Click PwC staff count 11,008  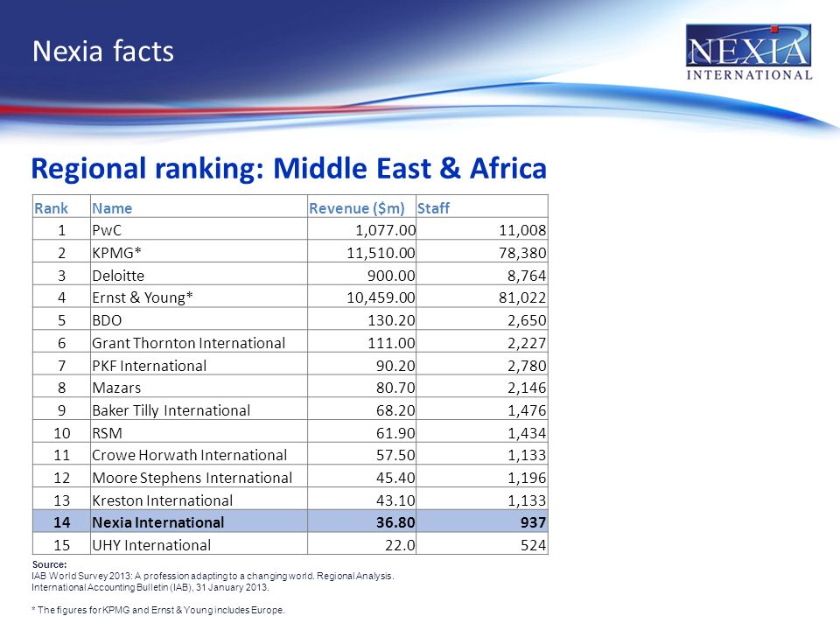[522, 230]
